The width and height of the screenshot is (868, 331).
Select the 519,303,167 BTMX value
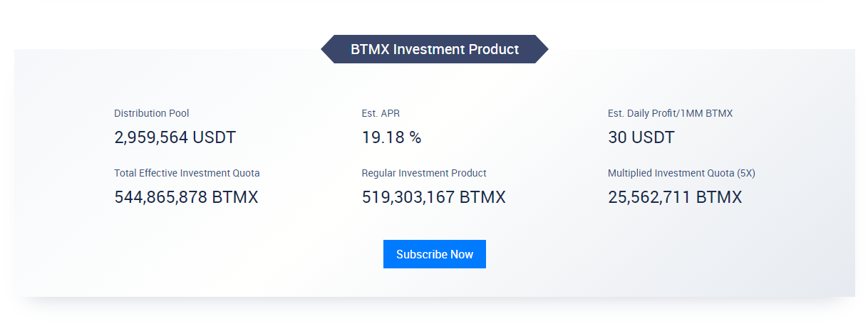pos(433,197)
